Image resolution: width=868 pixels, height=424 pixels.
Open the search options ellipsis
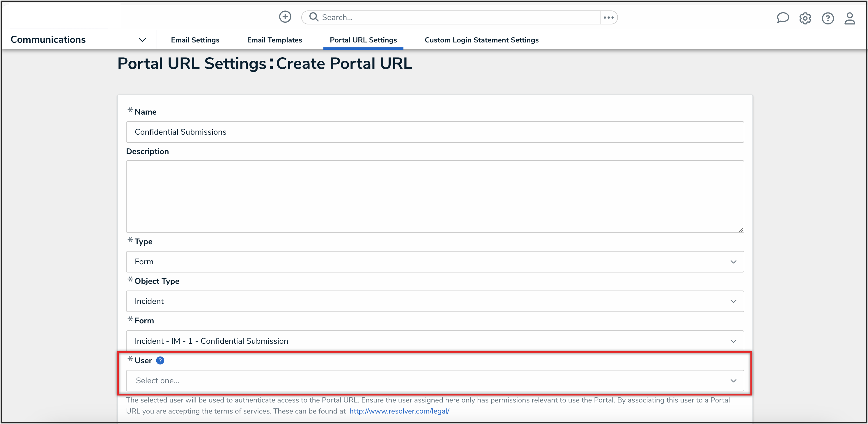(x=608, y=17)
